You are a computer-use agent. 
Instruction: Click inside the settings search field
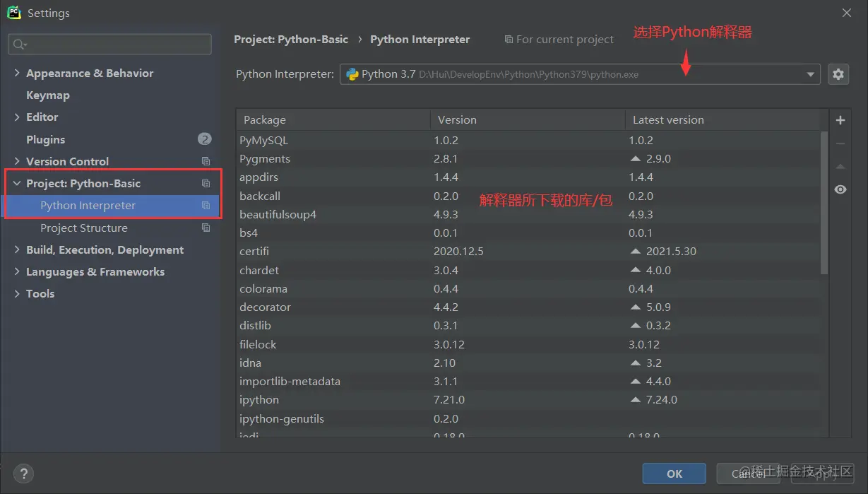coord(109,45)
